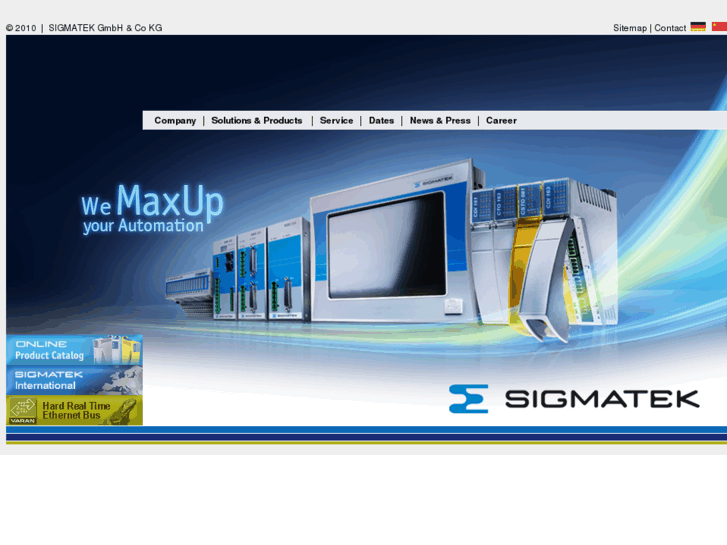Open the Company menu
Viewport: 727px width, 545px height.
pyautogui.click(x=175, y=121)
